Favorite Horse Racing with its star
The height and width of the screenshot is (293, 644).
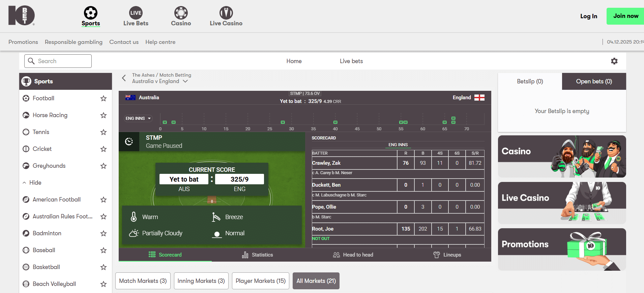(x=104, y=115)
